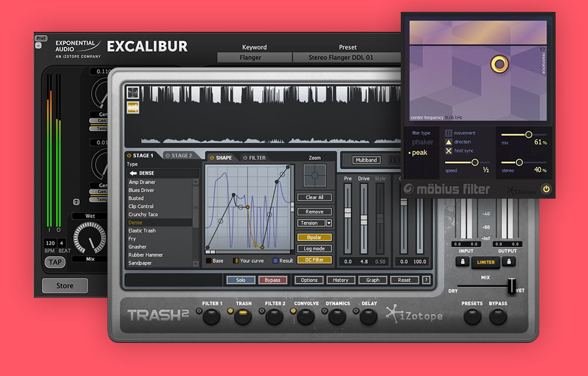Click the Wet Mix knob in Excalibur
The height and width of the screenshot is (376, 588).
90,238
